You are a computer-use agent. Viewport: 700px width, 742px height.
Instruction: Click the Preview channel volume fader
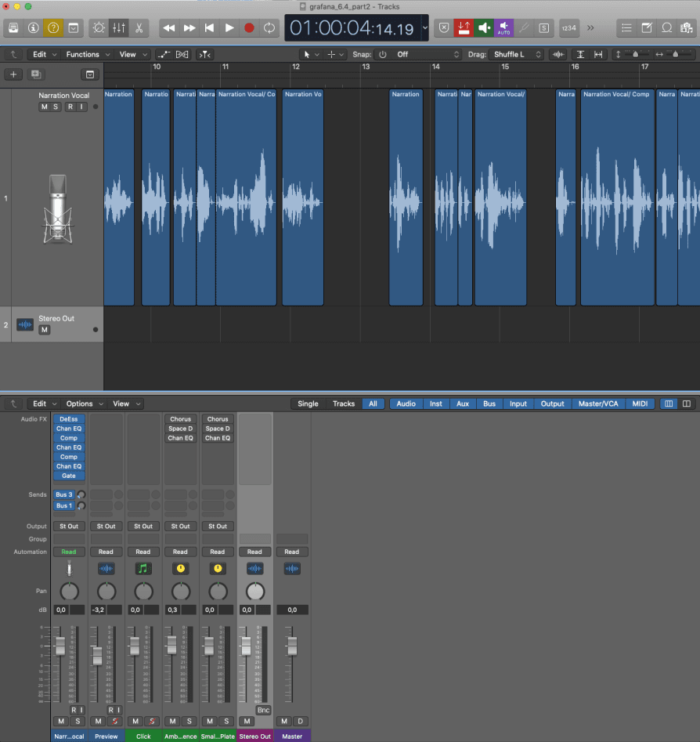coord(97,657)
